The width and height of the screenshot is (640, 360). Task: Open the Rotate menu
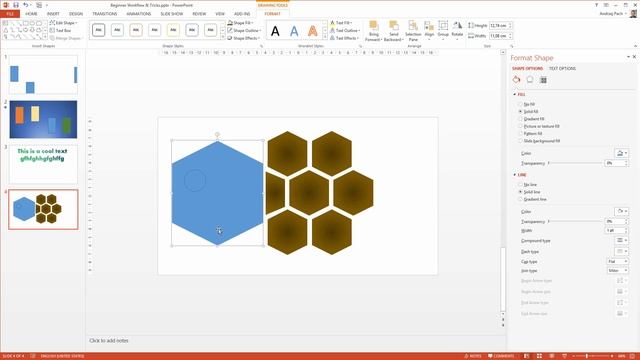click(x=457, y=30)
